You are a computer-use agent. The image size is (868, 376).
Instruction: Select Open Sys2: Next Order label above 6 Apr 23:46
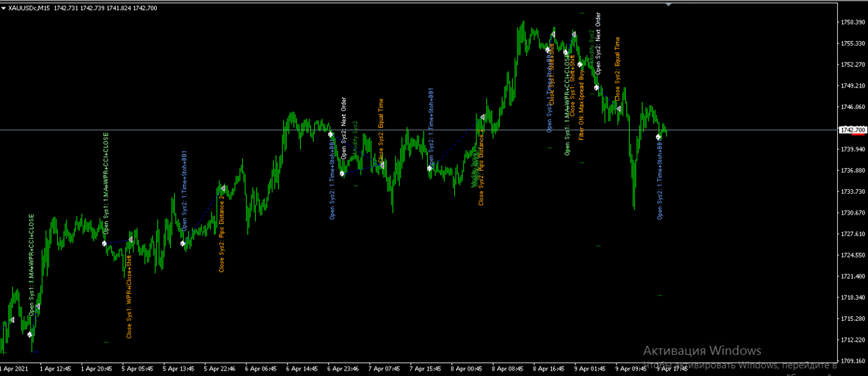(x=343, y=128)
